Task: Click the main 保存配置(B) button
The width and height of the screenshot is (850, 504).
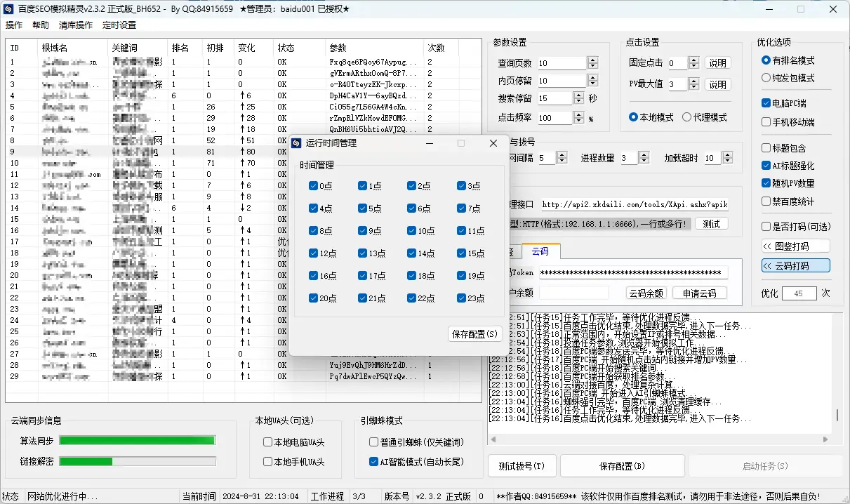Action: (x=622, y=466)
